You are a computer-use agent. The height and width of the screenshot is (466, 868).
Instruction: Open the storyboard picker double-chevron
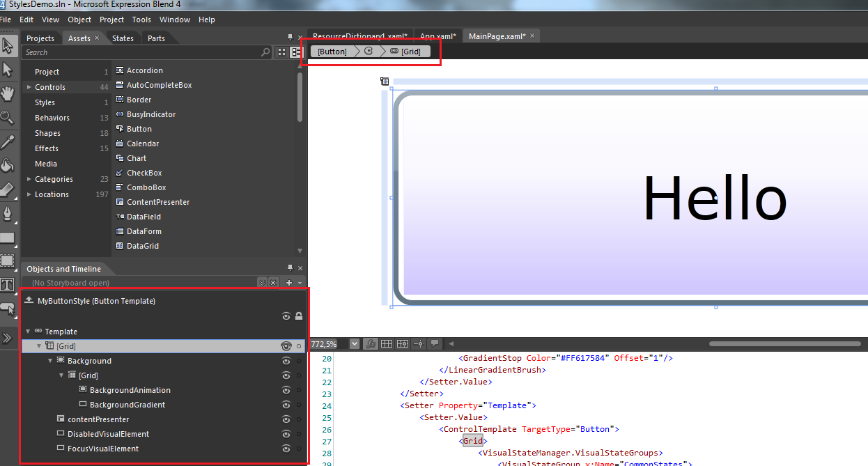point(262,283)
